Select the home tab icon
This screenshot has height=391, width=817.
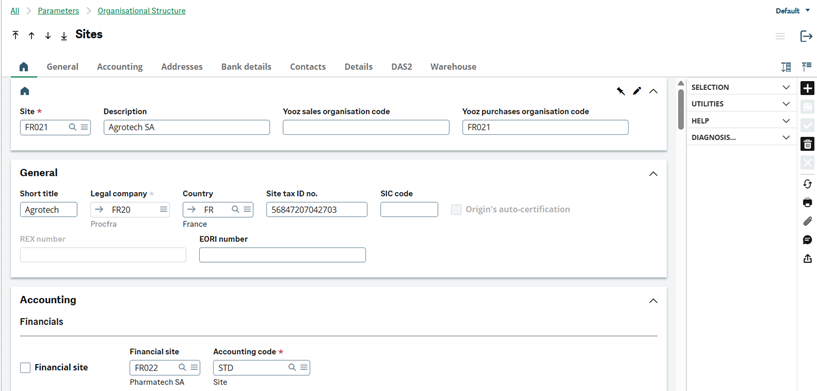point(23,67)
